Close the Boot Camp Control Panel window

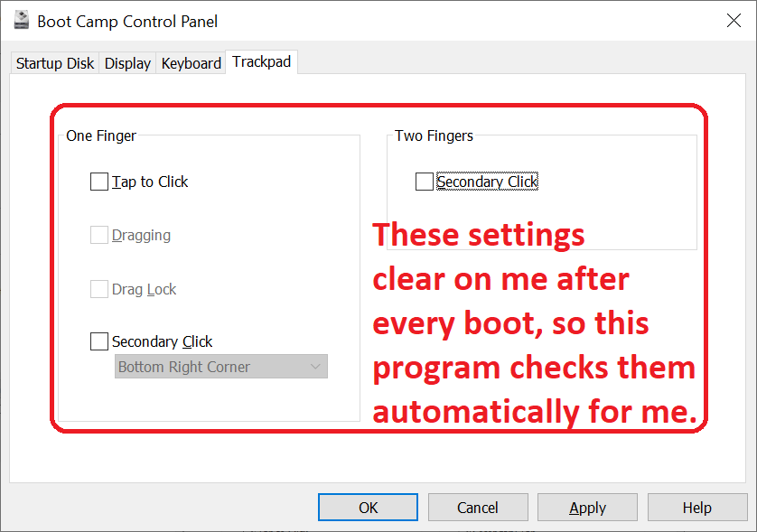(x=734, y=20)
